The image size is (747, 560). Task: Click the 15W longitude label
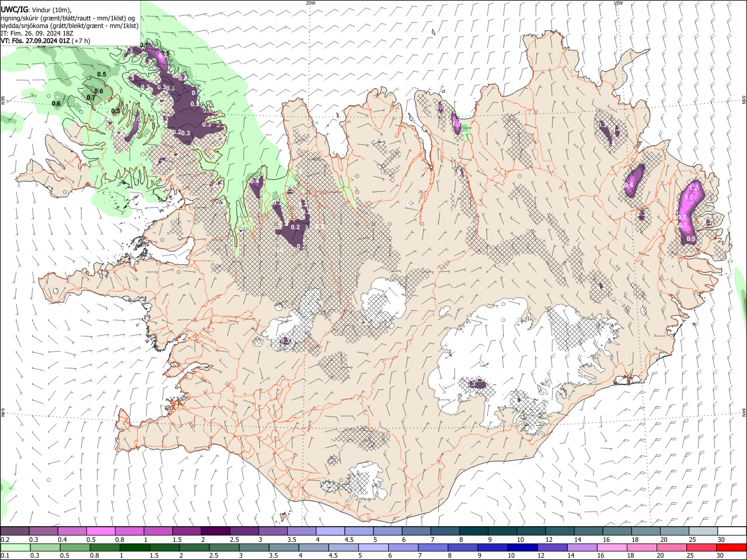tap(618, 3)
